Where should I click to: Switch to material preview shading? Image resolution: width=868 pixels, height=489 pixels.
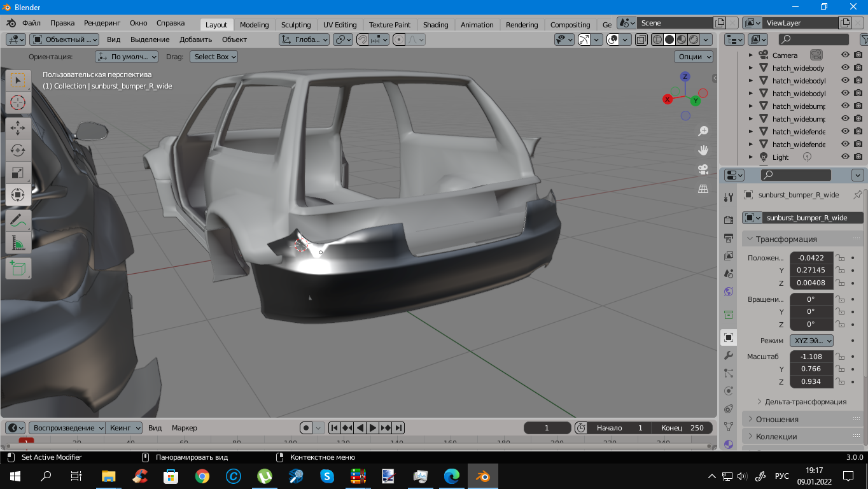tap(682, 39)
